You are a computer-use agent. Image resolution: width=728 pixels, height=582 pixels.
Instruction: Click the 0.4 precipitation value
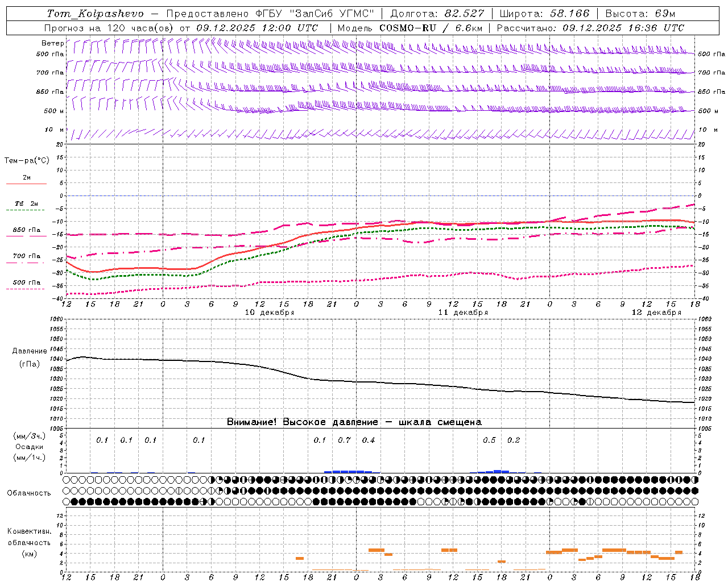click(369, 440)
